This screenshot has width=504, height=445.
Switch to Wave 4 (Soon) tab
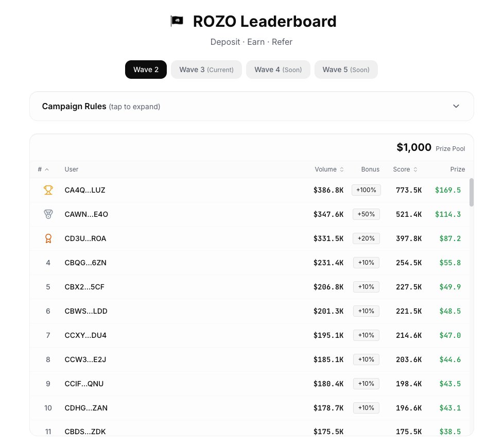coord(278,70)
